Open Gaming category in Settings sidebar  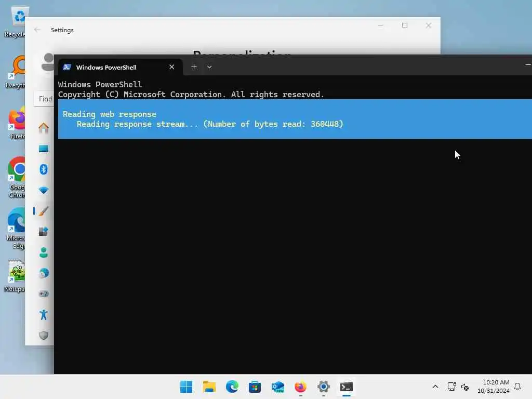click(44, 294)
